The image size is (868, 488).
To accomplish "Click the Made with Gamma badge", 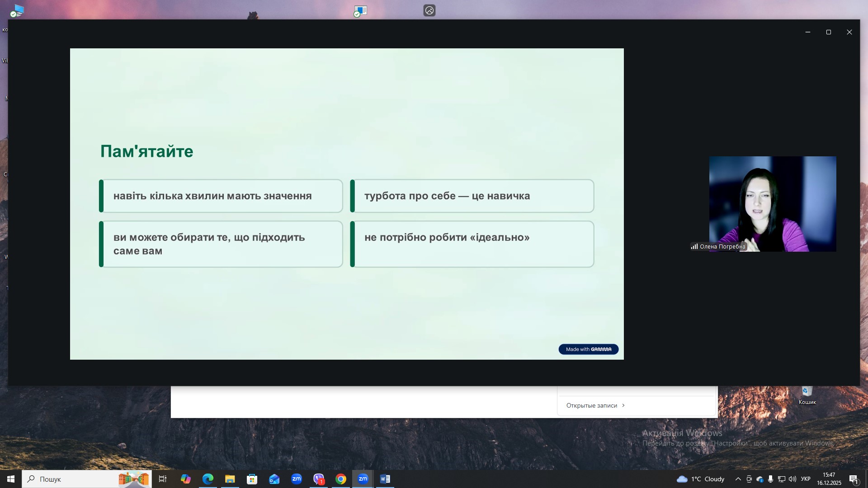I will tap(588, 349).
